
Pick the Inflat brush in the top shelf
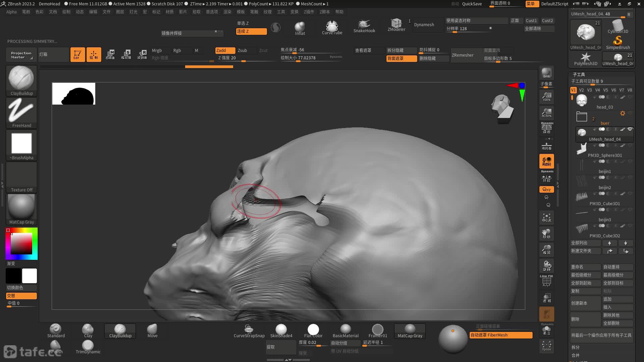[300, 28]
